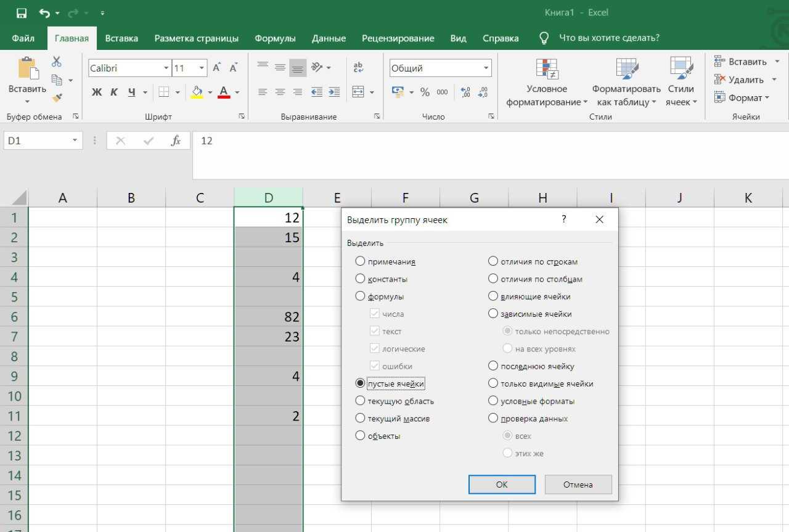This screenshot has width=789, height=532.
Task: Open the number format Общий dropdown
Action: click(486, 68)
